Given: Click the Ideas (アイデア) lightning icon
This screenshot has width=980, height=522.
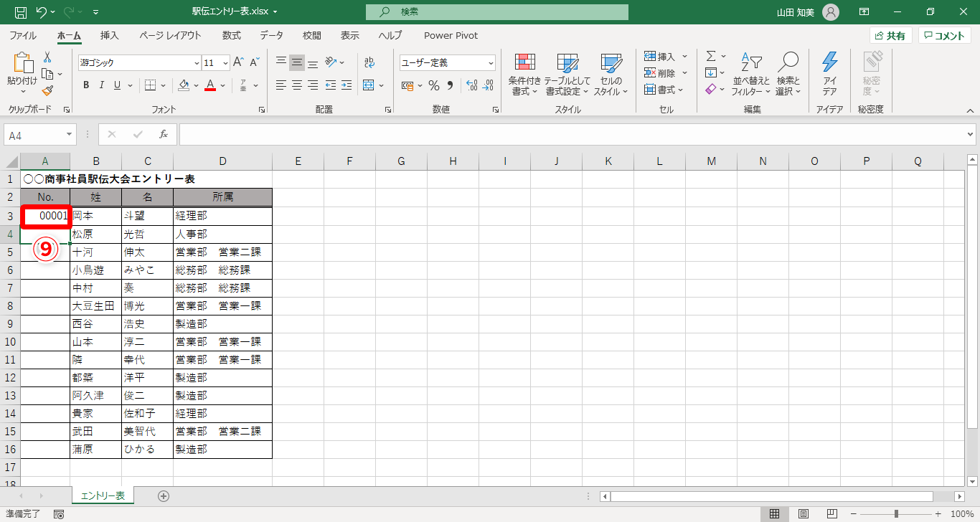Looking at the screenshot, I should click(x=829, y=75).
